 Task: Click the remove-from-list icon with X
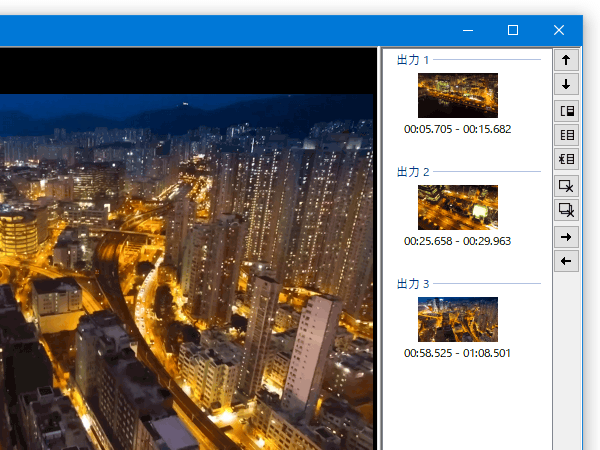[x=566, y=159]
